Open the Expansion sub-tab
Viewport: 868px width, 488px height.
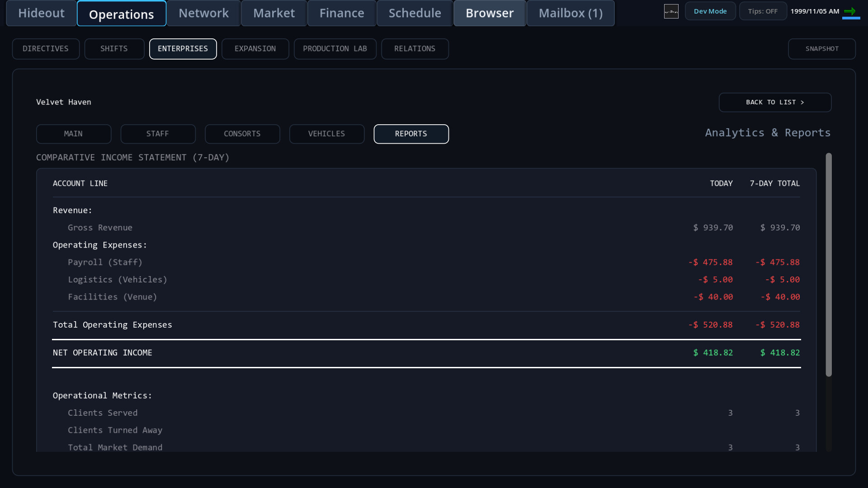pos(255,49)
